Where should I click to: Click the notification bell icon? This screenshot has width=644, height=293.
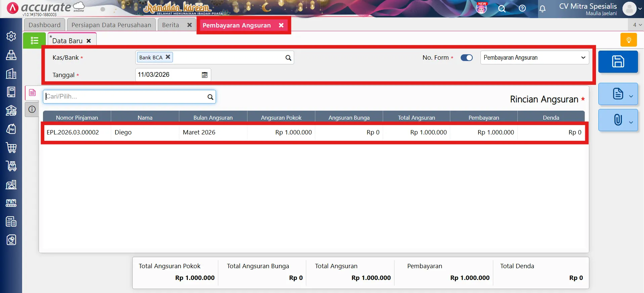pos(542,9)
